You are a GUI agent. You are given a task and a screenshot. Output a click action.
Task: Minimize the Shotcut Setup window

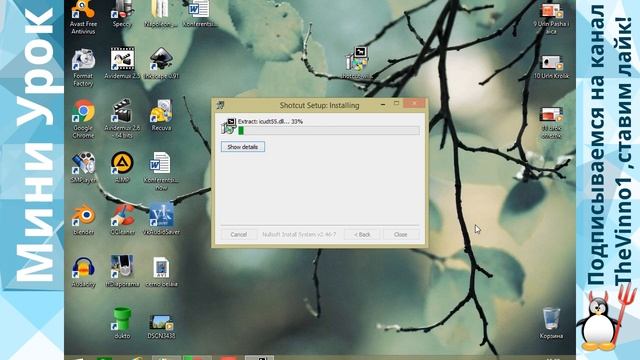coord(383,104)
